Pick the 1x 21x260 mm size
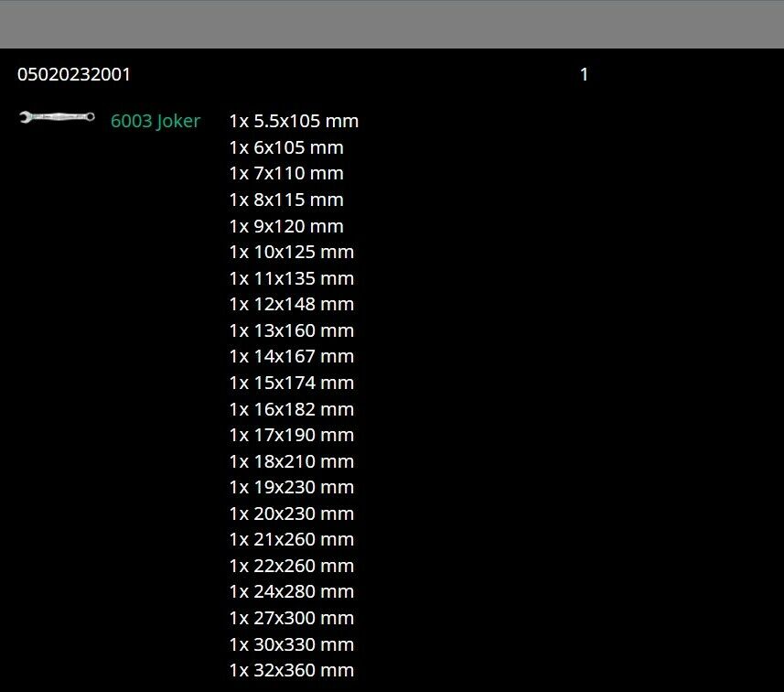This screenshot has height=692, width=784. tap(291, 539)
